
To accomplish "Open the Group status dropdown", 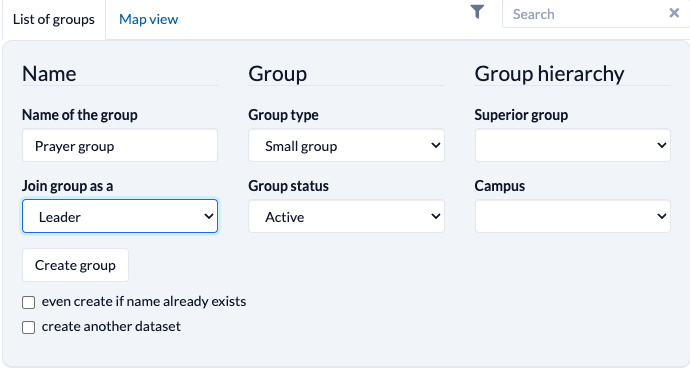I will (x=346, y=216).
